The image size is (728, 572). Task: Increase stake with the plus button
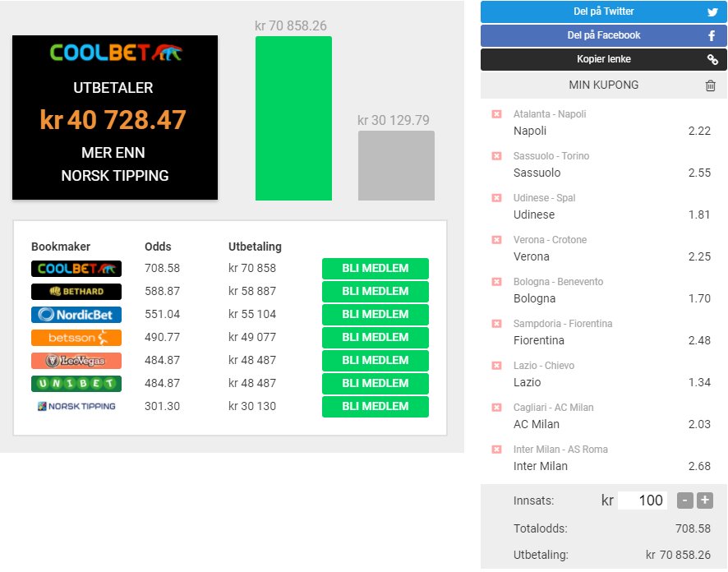(x=705, y=501)
